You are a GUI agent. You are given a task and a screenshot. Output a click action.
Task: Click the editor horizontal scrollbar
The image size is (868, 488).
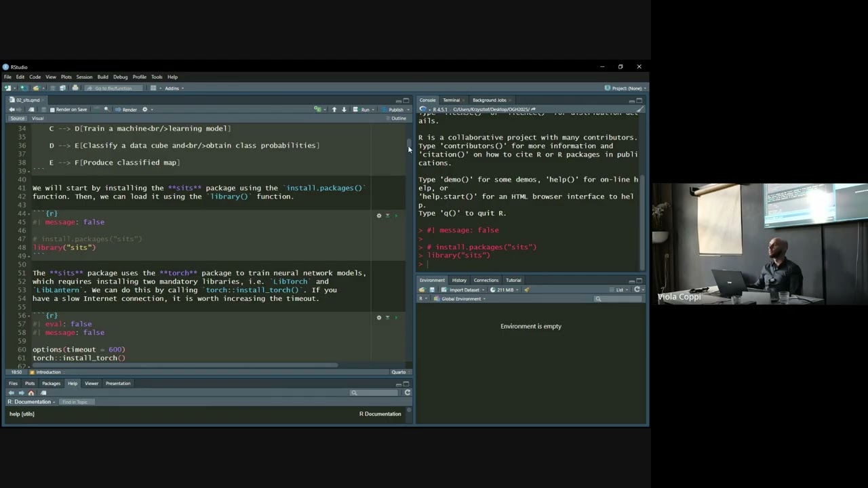pos(184,365)
